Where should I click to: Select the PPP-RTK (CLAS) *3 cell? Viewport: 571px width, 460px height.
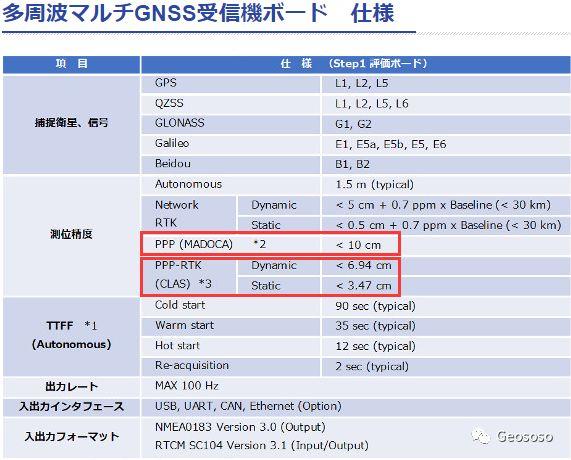[189, 275]
